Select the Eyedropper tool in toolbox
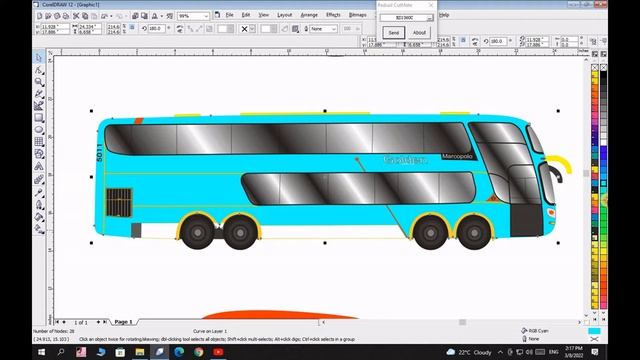This screenshot has height=360, width=640. [x=39, y=192]
